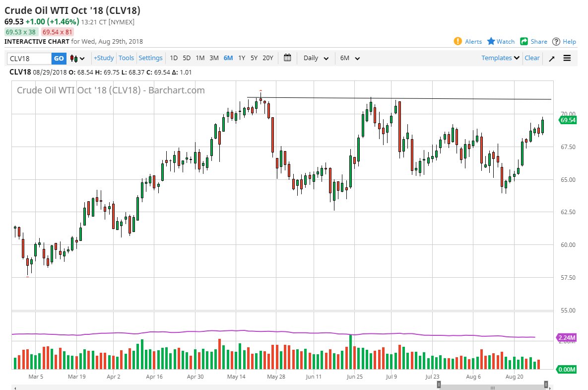Click the Alerts bell icon
The height and width of the screenshot is (390, 588).
(457, 42)
